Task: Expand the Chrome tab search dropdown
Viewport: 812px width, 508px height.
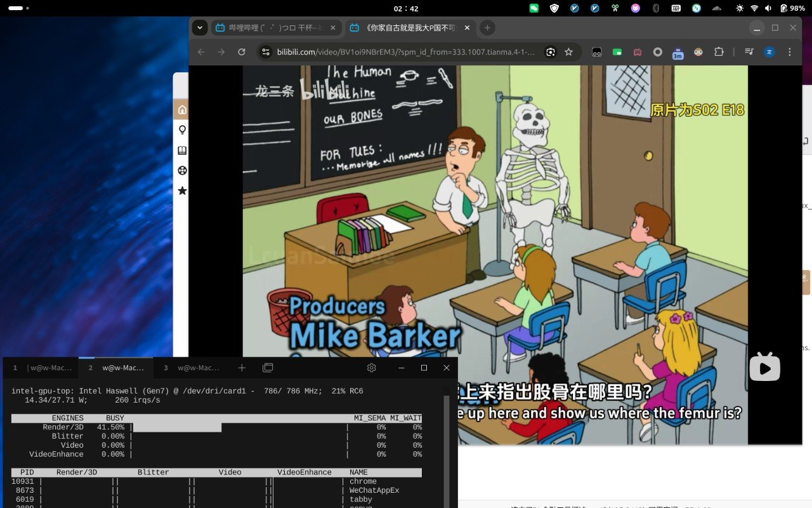Action: click(x=200, y=28)
